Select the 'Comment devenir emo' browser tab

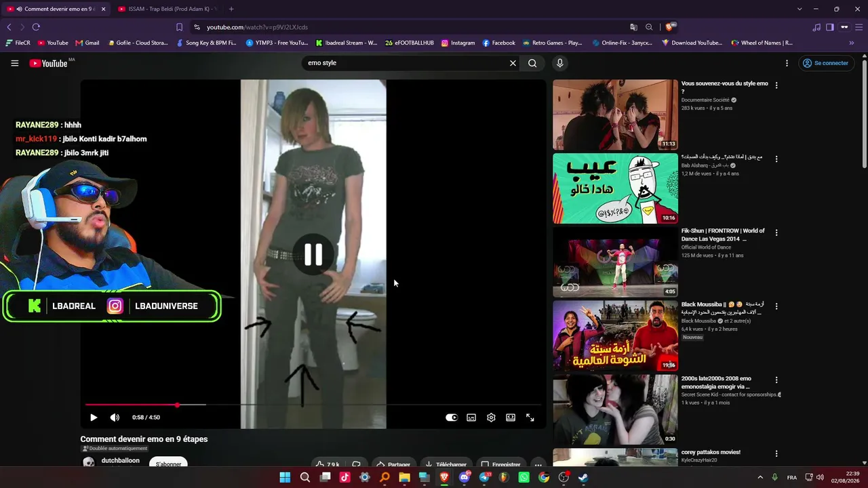point(57,9)
